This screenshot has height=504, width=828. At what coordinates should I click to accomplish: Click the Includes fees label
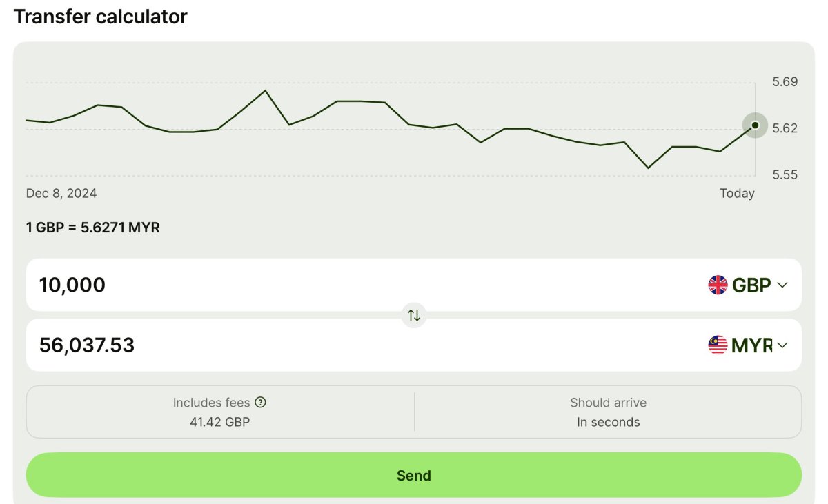[x=212, y=403]
